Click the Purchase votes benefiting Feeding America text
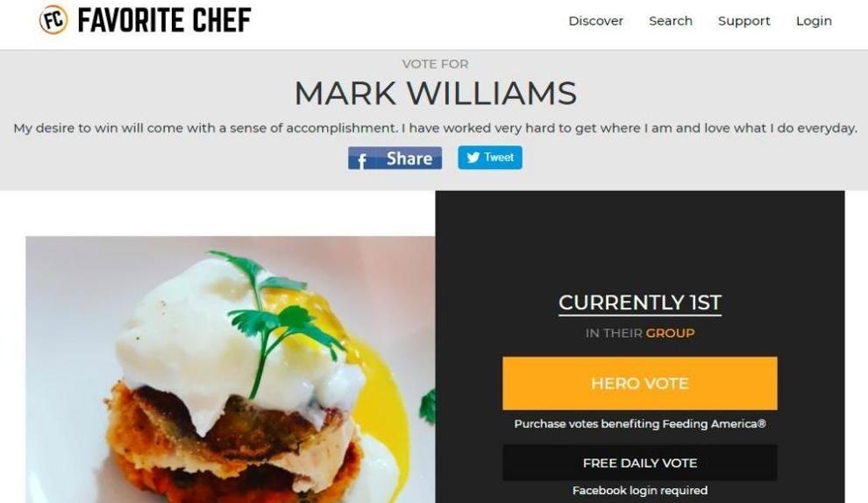Screen dimensions: 868x503 point(639,424)
